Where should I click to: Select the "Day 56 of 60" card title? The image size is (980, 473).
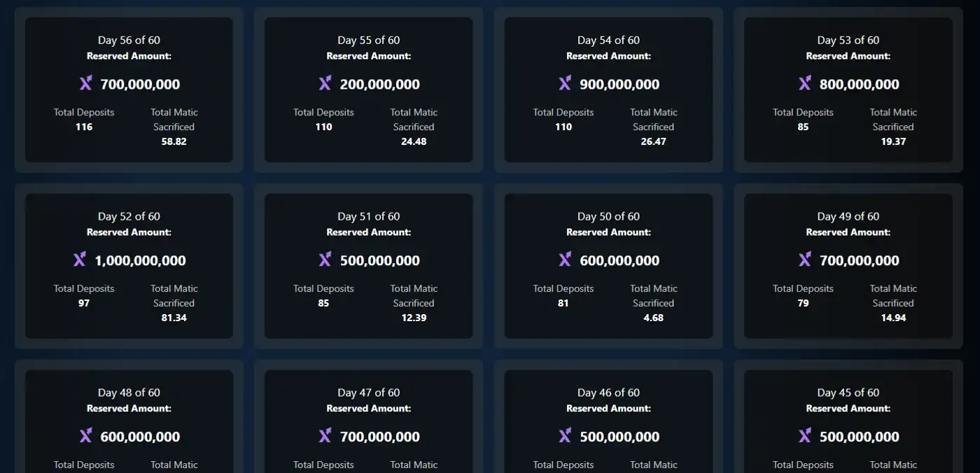(x=129, y=41)
